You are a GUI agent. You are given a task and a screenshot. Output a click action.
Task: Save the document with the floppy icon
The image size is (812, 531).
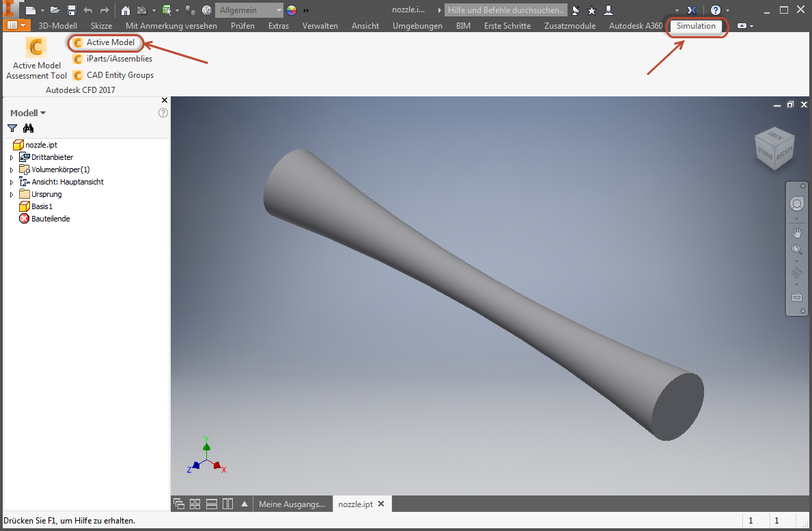(x=72, y=10)
